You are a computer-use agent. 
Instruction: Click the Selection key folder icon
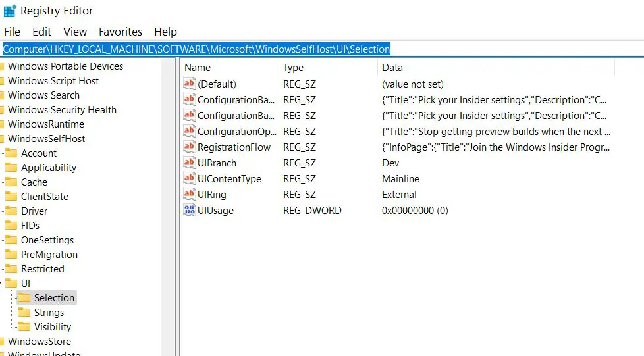[x=24, y=297]
